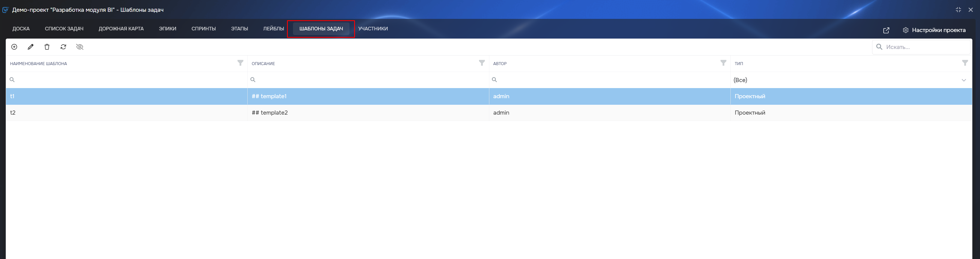The image size is (980, 259).
Task: Switch to the Этапы tab
Action: (x=239, y=28)
